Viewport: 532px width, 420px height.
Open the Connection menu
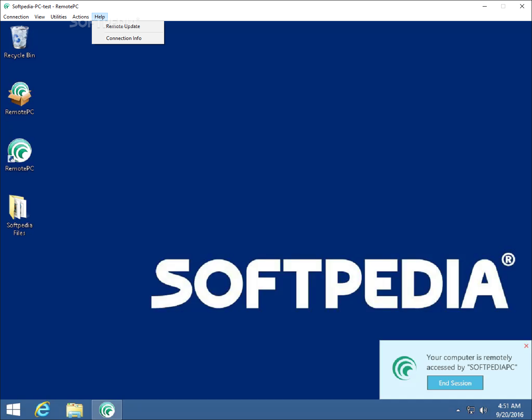coord(16,17)
